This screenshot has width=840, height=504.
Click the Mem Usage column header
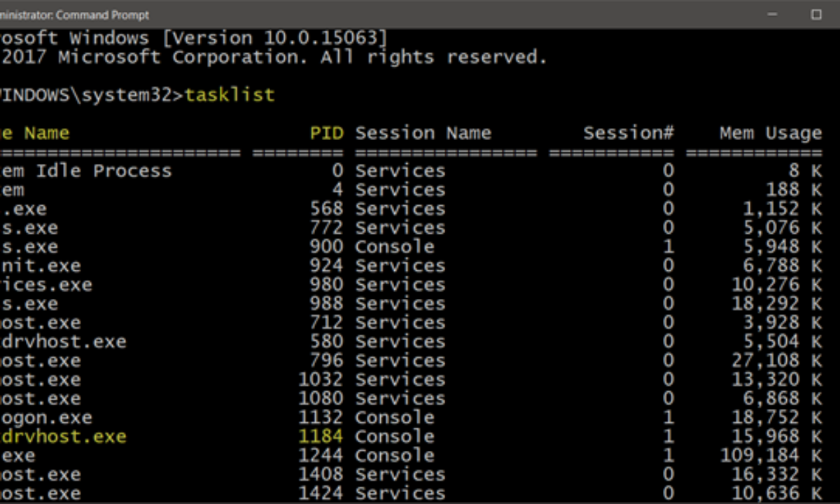tap(770, 133)
